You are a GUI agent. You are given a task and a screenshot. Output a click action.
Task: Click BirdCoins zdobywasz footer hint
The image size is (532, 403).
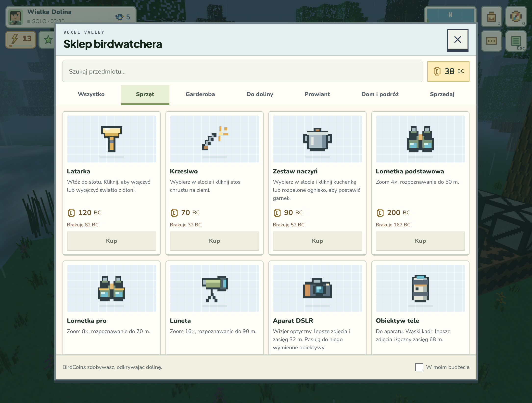tap(112, 367)
